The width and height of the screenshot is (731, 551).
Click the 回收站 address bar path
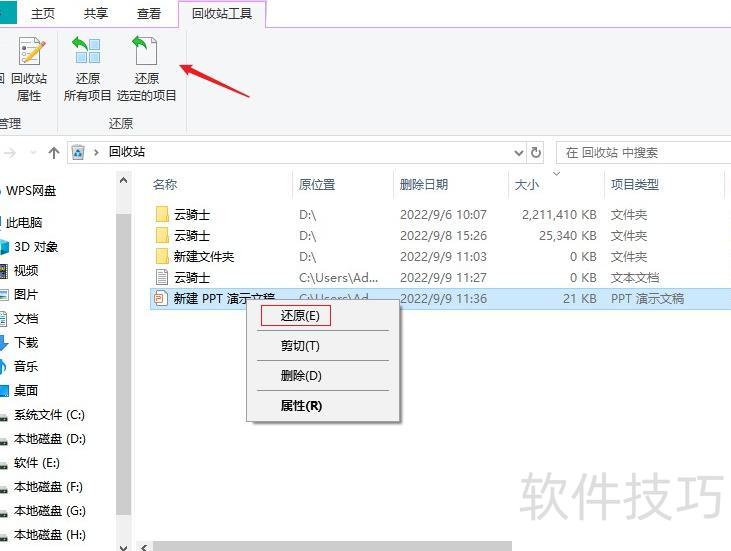pyautogui.click(x=126, y=152)
